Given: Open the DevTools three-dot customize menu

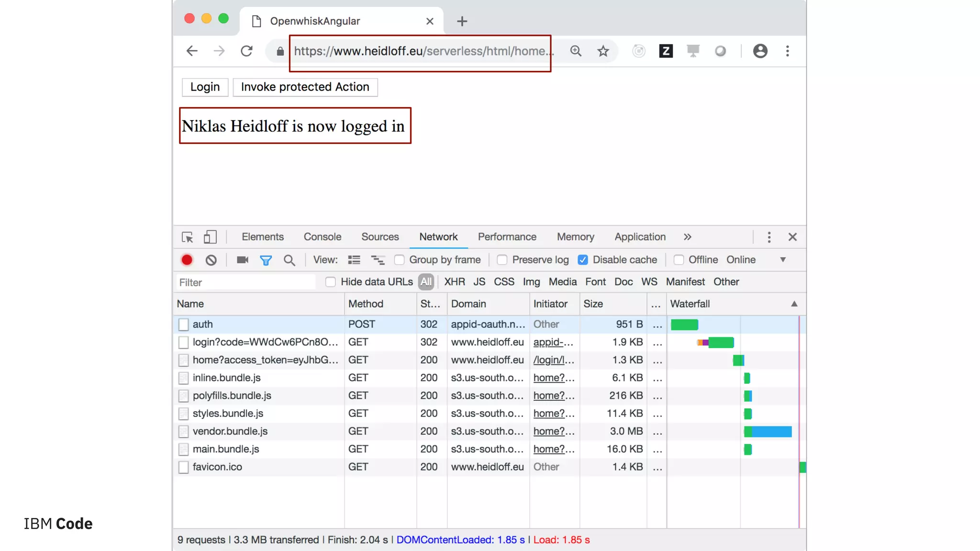Looking at the screenshot, I should click(x=769, y=237).
